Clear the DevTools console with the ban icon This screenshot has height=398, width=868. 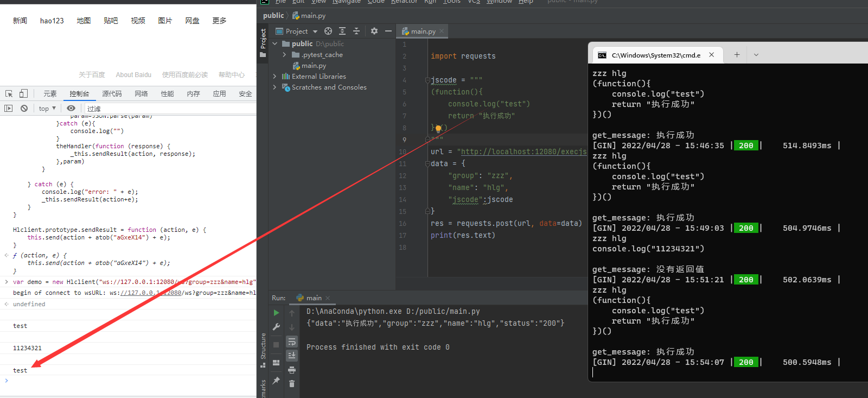(x=24, y=109)
